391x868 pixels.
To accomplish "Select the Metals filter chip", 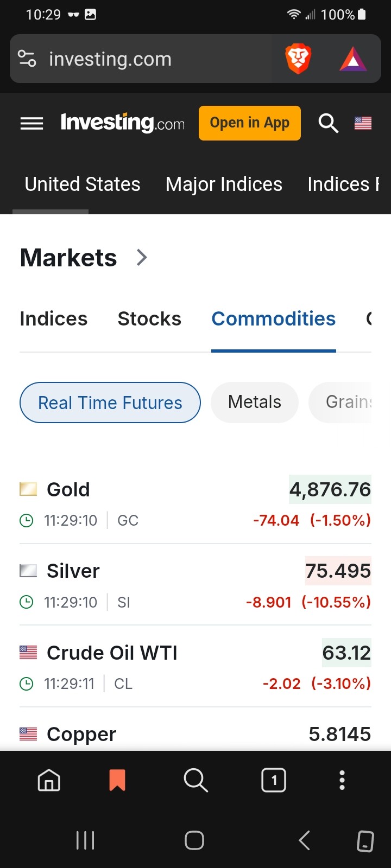I will click(x=255, y=402).
